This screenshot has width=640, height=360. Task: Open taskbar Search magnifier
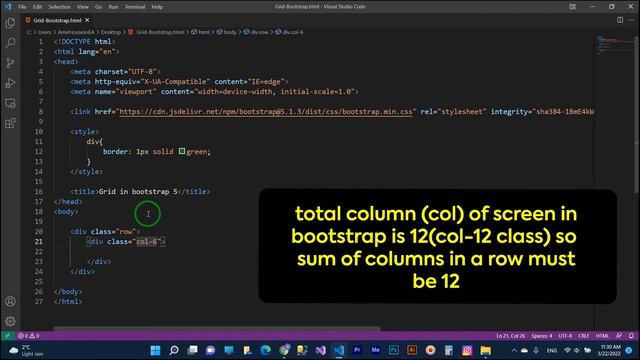[x=174, y=350]
